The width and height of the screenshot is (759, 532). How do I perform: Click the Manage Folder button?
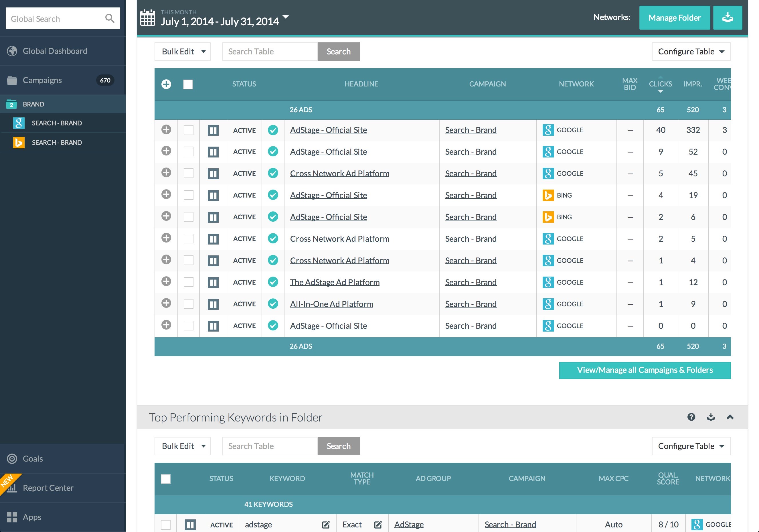coord(674,17)
